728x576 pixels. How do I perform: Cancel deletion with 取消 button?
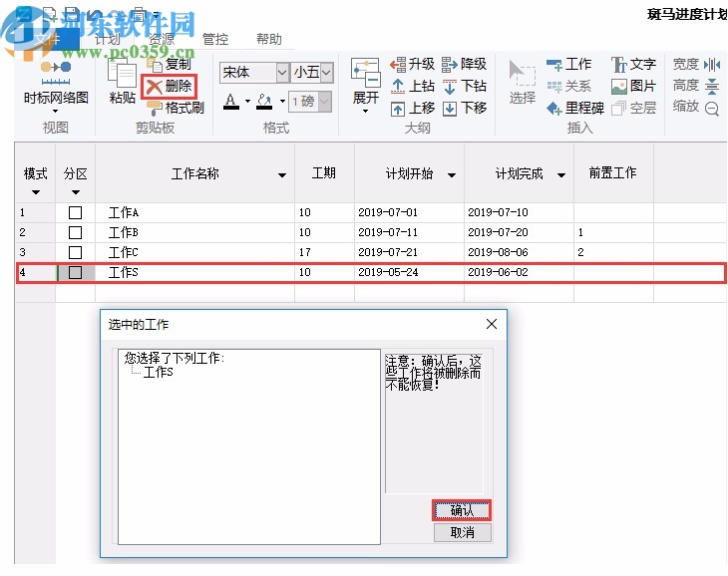click(463, 532)
